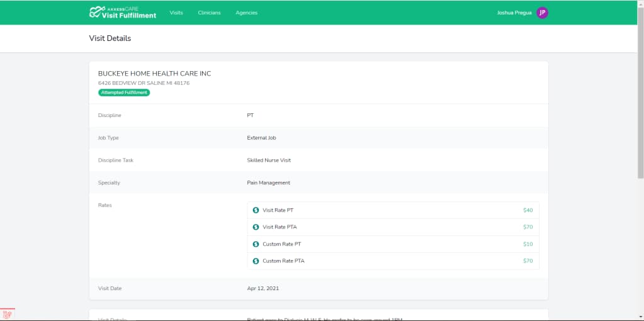Click the $10 Custom Rate PT amount
Viewport: 644px width, 321px height.
528,244
